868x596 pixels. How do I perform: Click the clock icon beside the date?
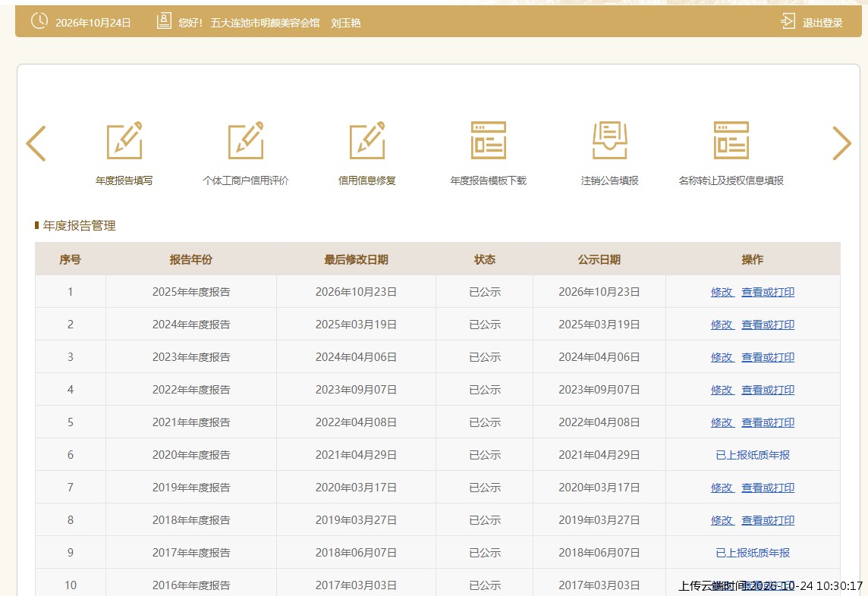pyautogui.click(x=39, y=21)
